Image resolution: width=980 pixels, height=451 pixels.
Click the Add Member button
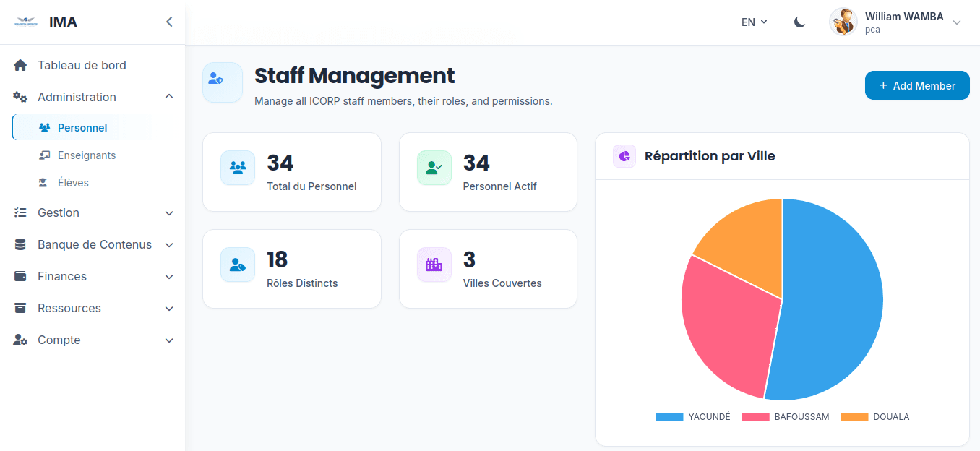[x=916, y=85]
